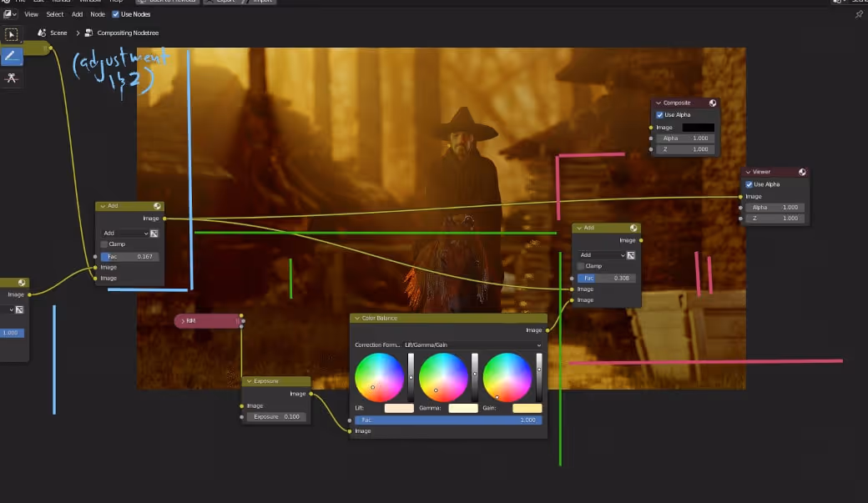The height and width of the screenshot is (503, 868).
Task: Click the Back to Preview button
Action: point(166,2)
